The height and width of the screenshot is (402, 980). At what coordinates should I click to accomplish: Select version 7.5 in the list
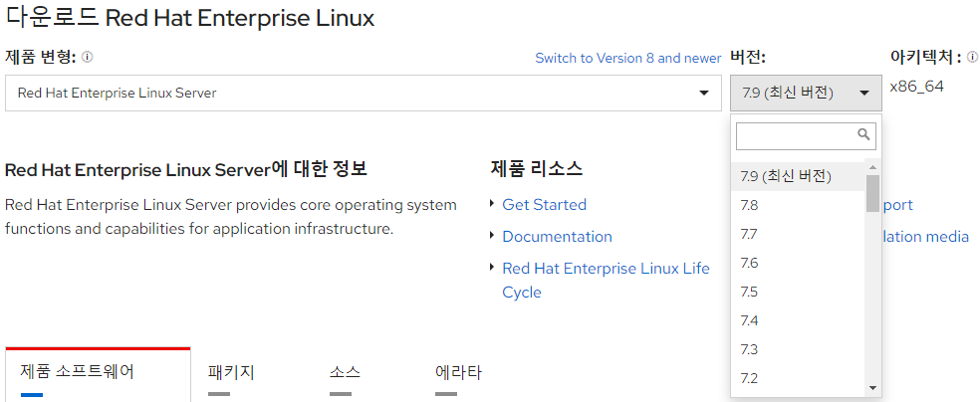[798, 292]
